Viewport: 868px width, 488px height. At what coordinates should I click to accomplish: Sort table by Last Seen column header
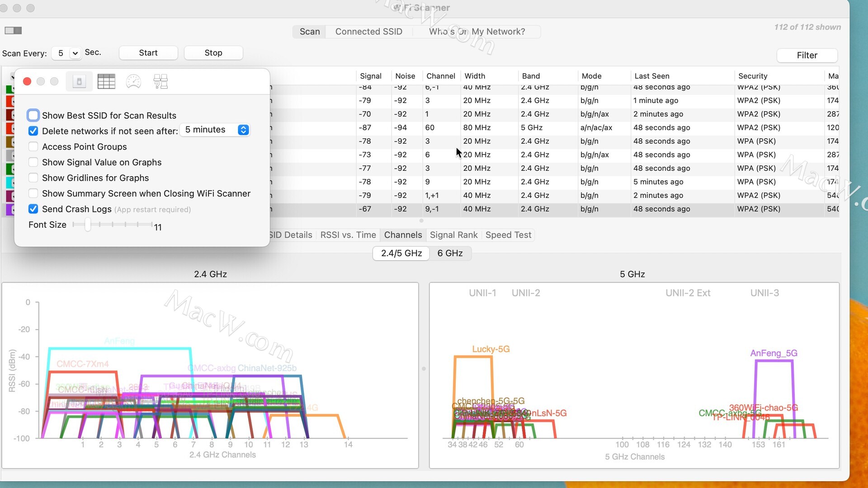[x=651, y=76]
